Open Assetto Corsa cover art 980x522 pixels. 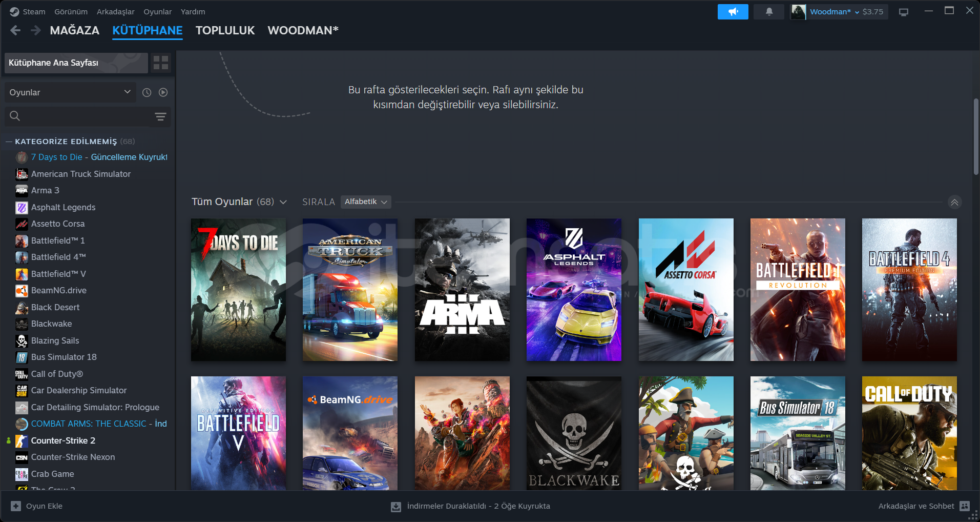686,290
